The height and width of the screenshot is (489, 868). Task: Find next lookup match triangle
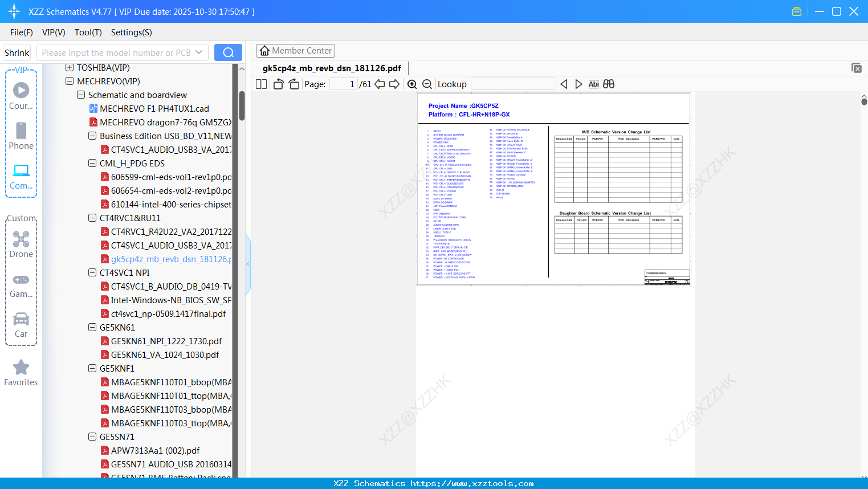point(578,84)
